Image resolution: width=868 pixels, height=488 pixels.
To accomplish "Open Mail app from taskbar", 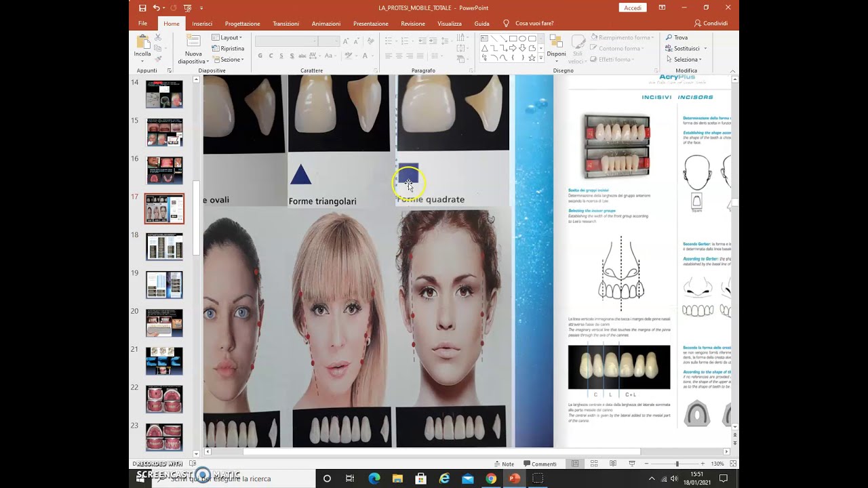I will (x=467, y=479).
